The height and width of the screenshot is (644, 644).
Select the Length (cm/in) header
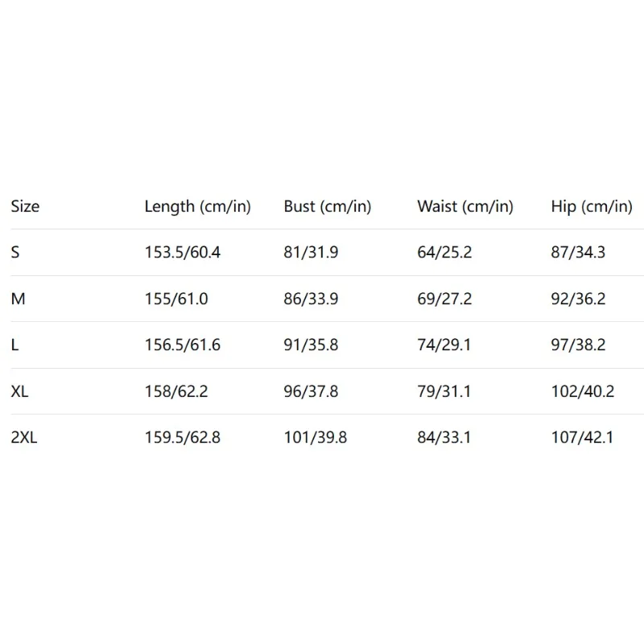[x=197, y=207]
